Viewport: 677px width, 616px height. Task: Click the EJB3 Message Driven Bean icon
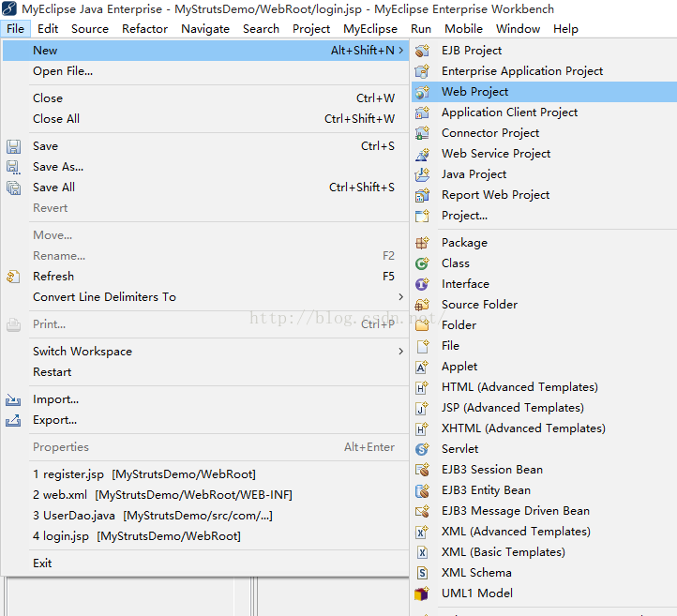pyautogui.click(x=422, y=511)
